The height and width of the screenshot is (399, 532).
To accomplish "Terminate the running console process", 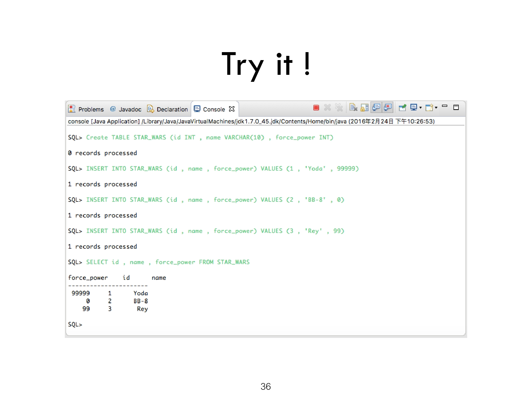I will (x=316, y=108).
